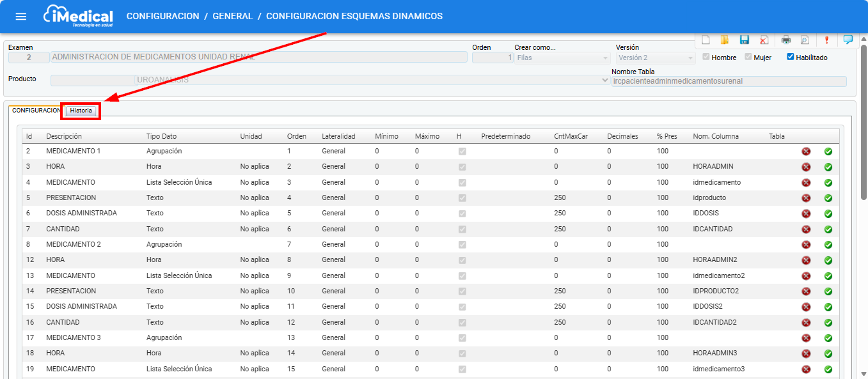868x379 pixels.
Task: Click the delete document icon with red X
Action: pos(764,40)
